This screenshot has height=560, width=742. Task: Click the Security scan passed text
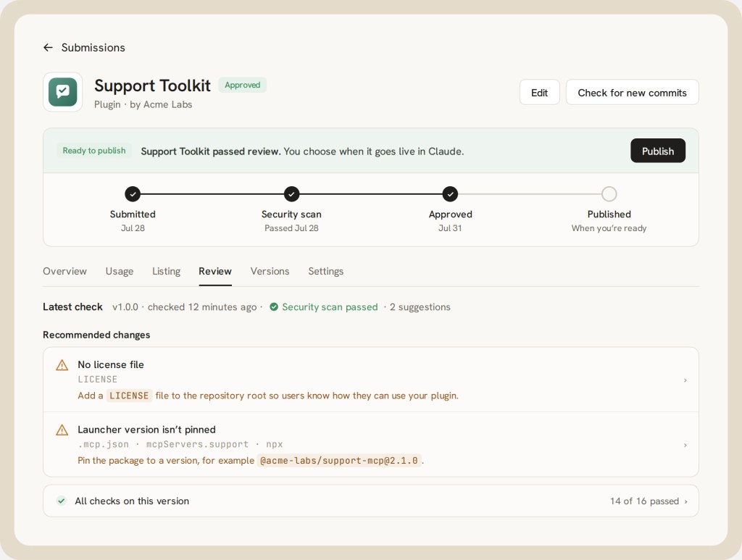click(x=330, y=307)
